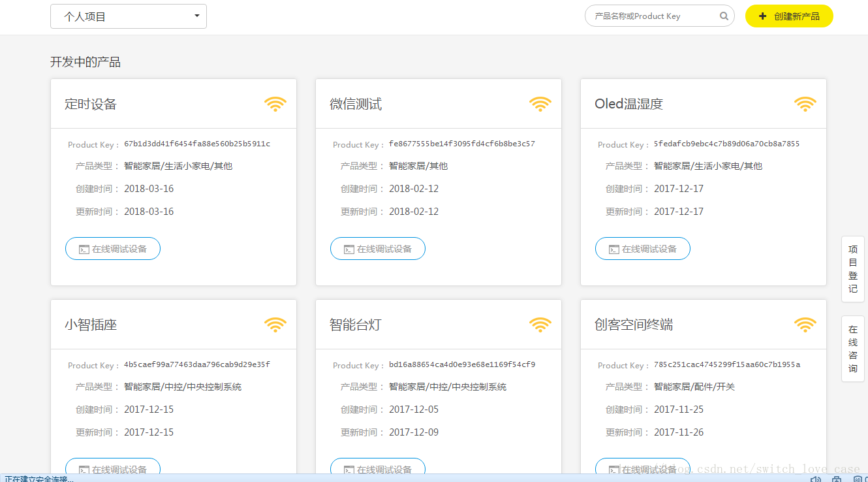The width and height of the screenshot is (868, 482).
Task: Click the AD shield icon in system tray
Action: point(858,479)
